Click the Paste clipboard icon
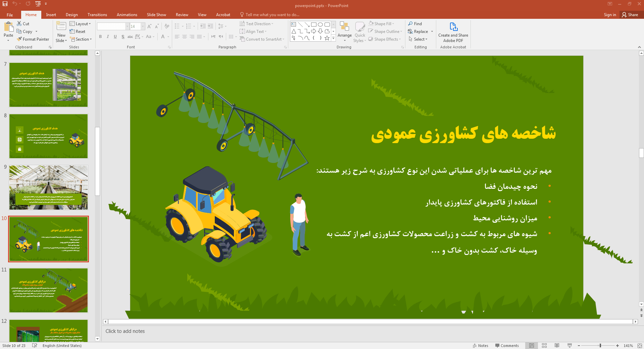This screenshot has height=349, width=644. [8, 27]
